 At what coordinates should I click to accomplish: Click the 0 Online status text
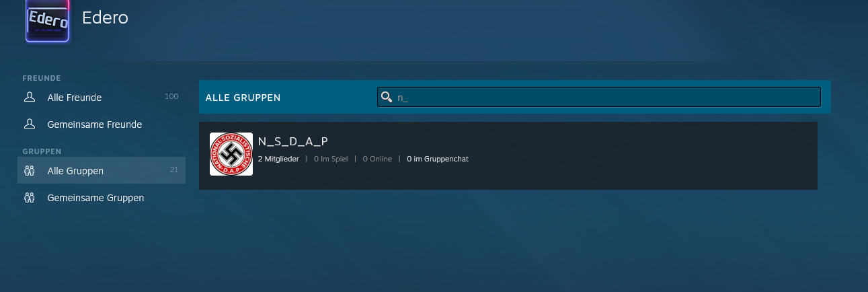(377, 159)
